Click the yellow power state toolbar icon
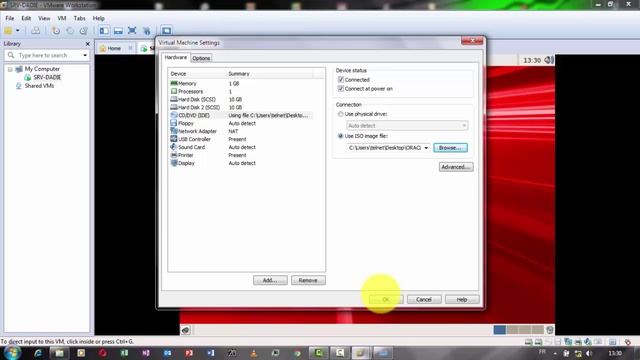The height and width of the screenshot is (360, 640). coord(8,31)
